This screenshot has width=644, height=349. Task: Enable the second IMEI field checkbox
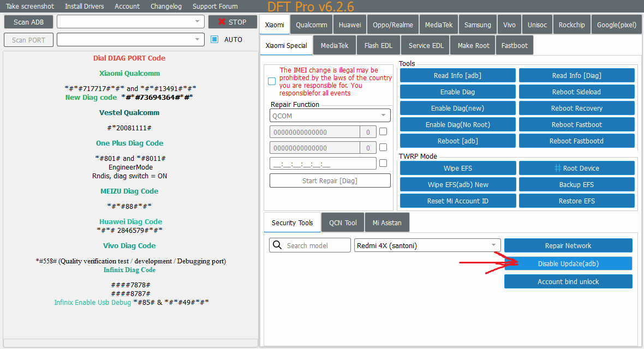[383, 147]
